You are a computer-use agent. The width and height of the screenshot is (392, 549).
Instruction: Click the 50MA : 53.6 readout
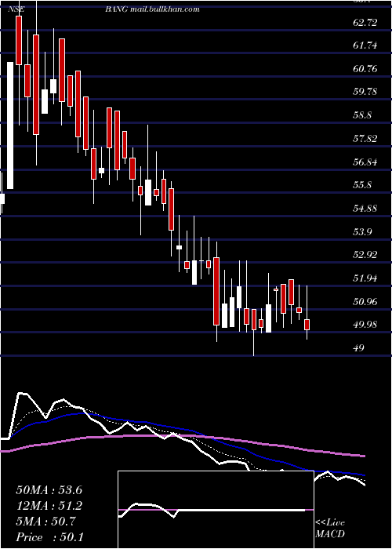[x=49, y=490]
